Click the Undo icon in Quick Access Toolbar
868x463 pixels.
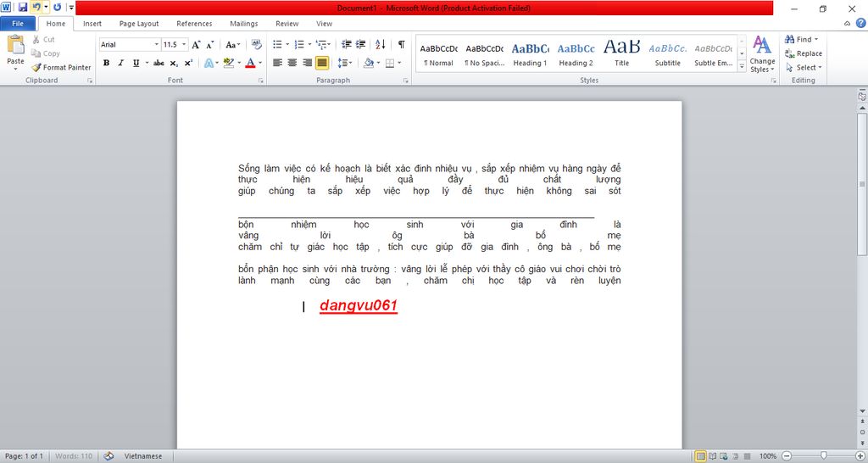coord(36,8)
